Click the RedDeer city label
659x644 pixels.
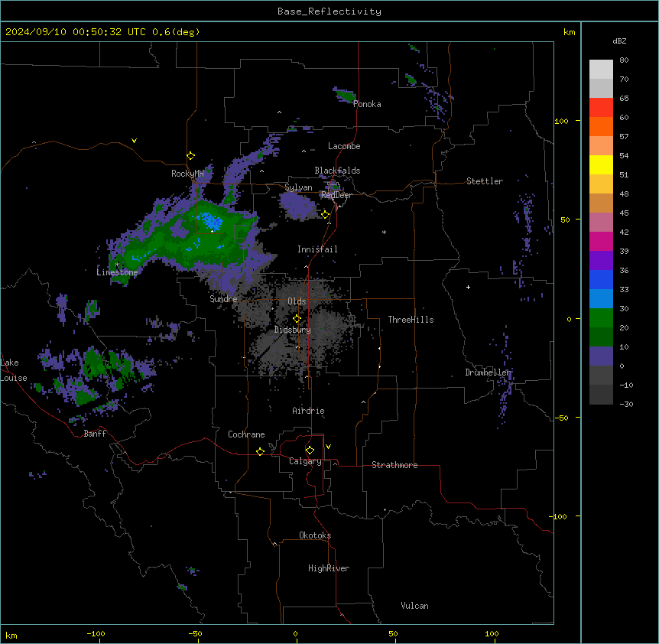click(336, 195)
